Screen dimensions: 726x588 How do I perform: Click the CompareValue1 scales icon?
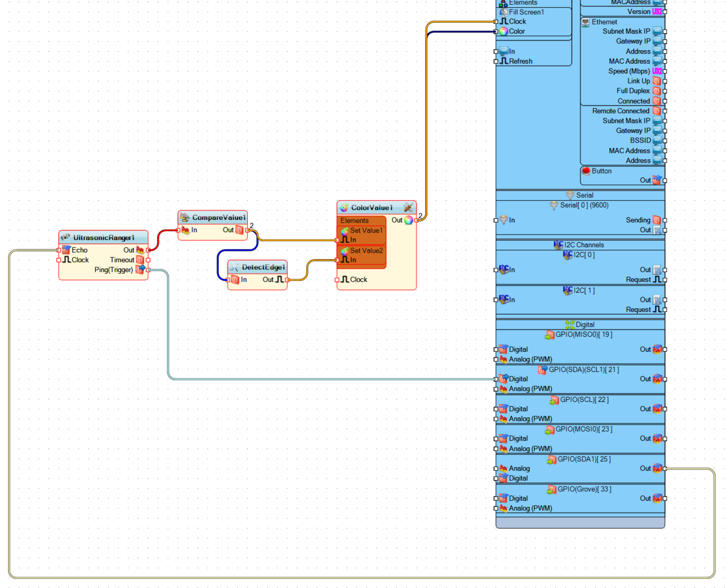(x=185, y=217)
